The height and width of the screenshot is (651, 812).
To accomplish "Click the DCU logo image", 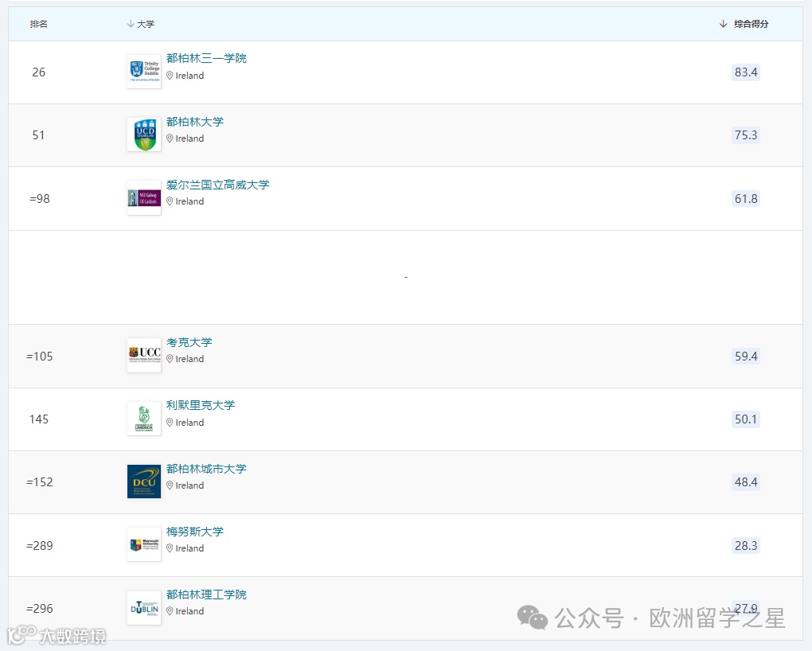I will pos(144,481).
